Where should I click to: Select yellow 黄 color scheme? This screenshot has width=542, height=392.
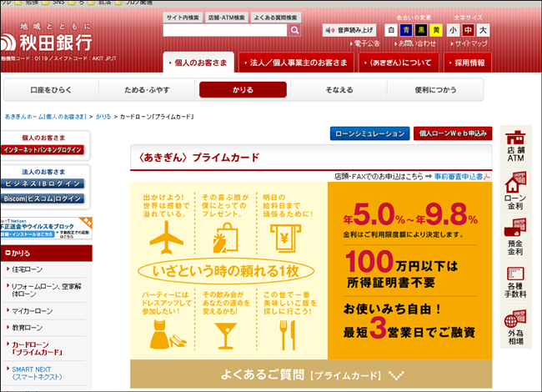(x=436, y=30)
